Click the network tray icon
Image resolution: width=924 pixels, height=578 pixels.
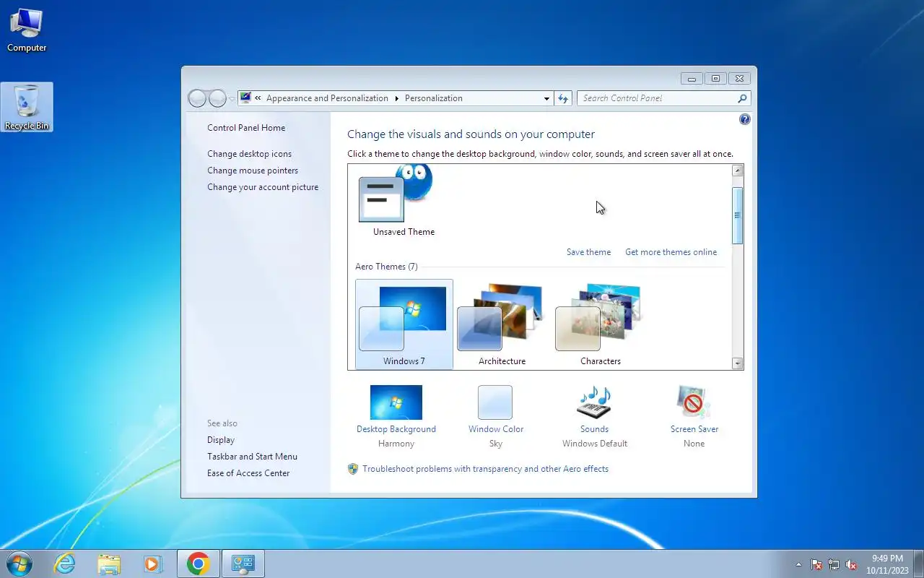[x=834, y=564]
